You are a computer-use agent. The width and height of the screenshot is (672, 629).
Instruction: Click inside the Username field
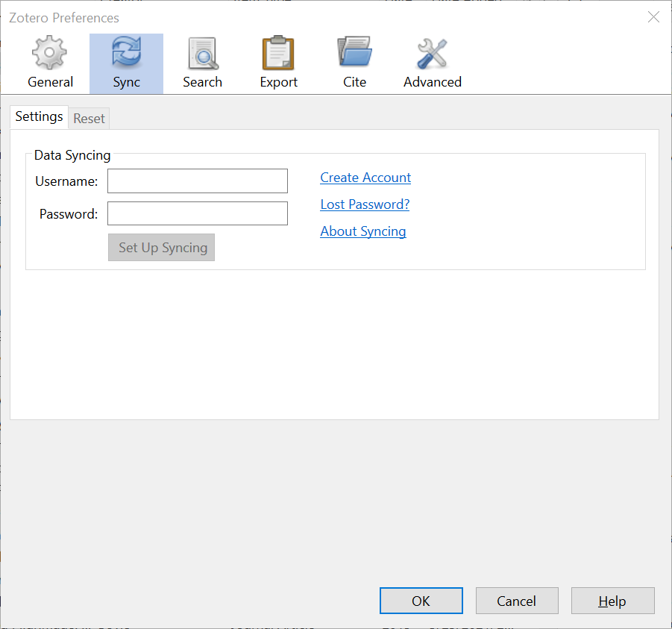click(197, 181)
